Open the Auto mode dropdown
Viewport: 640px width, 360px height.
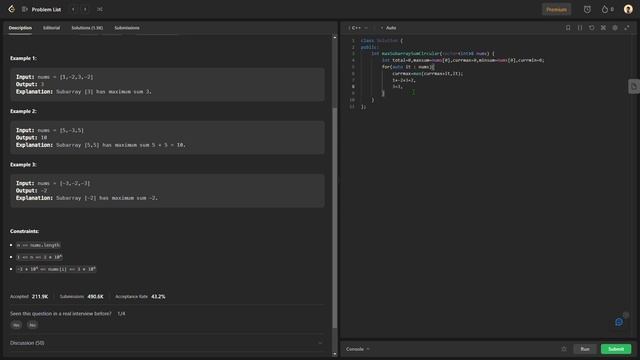point(389,28)
